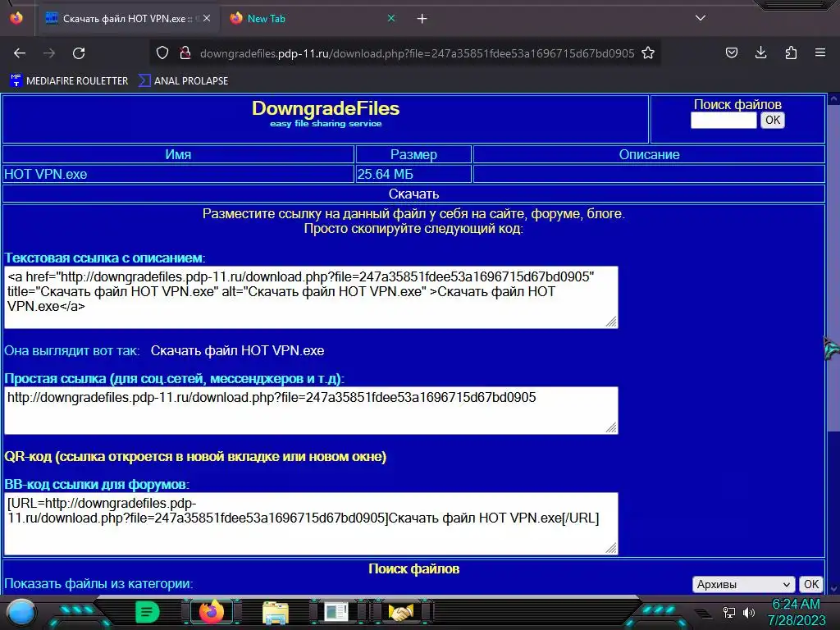The height and width of the screenshot is (630, 840).
Task: Click the Скачать download link
Action: (x=413, y=194)
